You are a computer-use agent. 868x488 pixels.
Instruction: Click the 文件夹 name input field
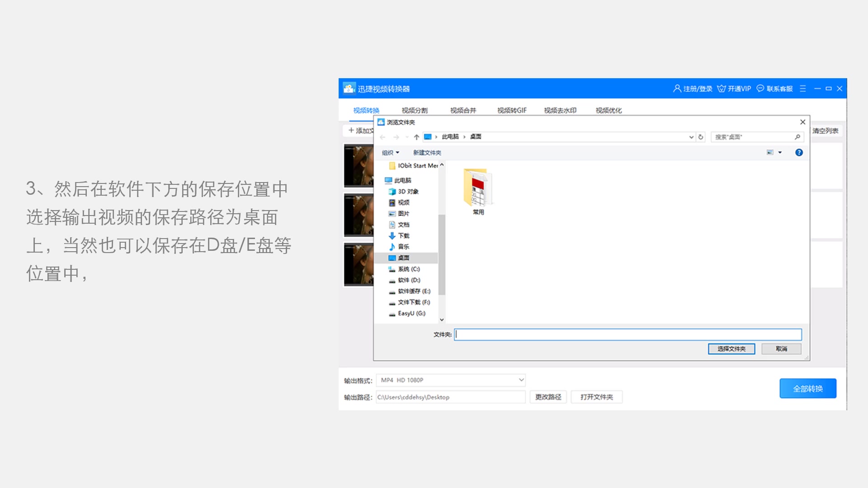[627, 334]
